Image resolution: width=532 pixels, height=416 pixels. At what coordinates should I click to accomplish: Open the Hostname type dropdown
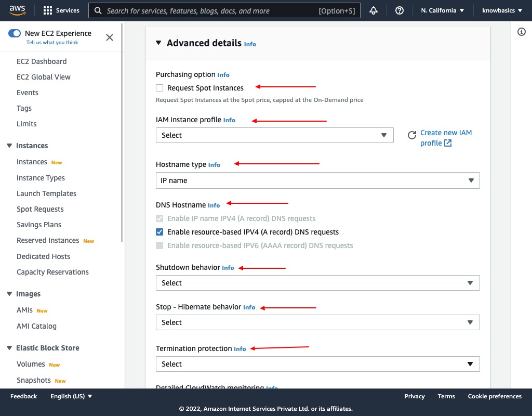coord(317,180)
